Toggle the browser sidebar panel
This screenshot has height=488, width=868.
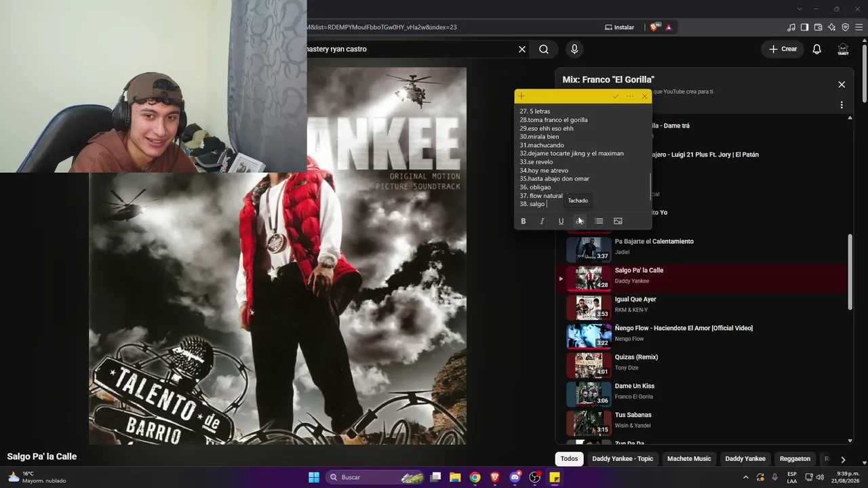pyautogui.click(x=805, y=27)
